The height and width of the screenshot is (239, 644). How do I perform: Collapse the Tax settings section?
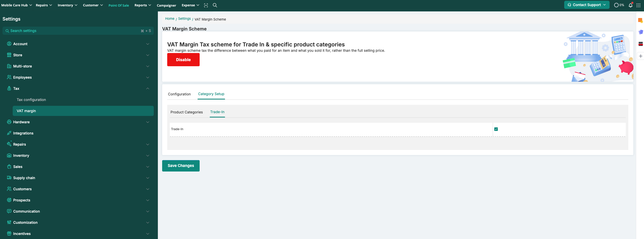(147, 89)
